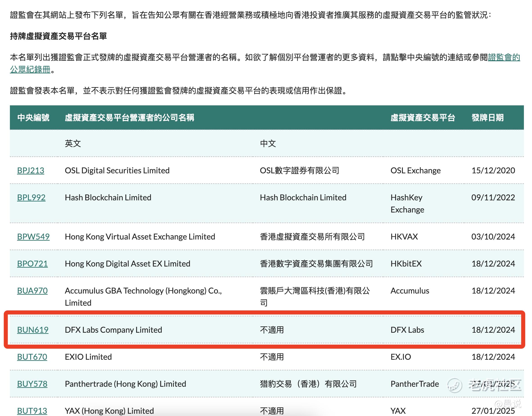Click the 虛擬資產交易平台 column header
Screen dimensions: 532x416
(423, 118)
